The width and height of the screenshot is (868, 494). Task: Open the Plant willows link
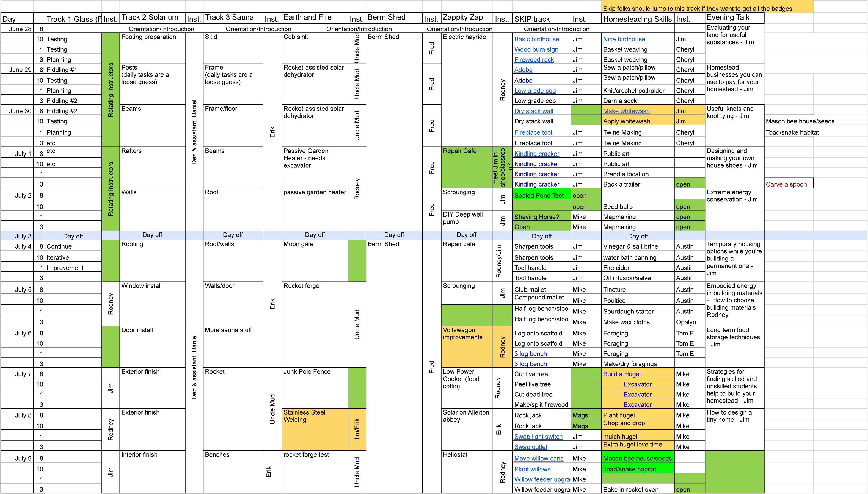coord(532,469)
